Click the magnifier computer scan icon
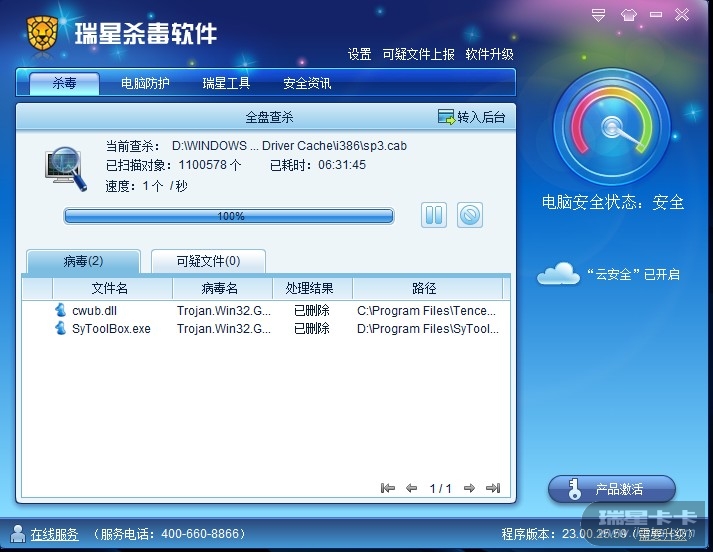This screenshot has width=713, height=552. click(66, 168)
